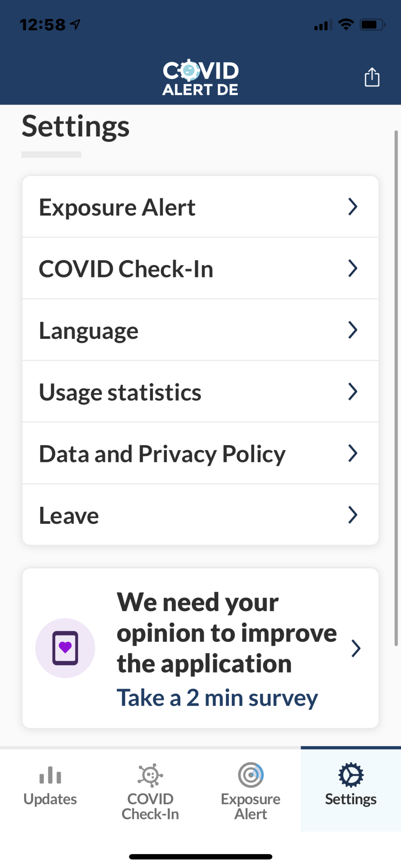Tap the purple heart survey icon
401x868 pixels.
click(65, 648)
